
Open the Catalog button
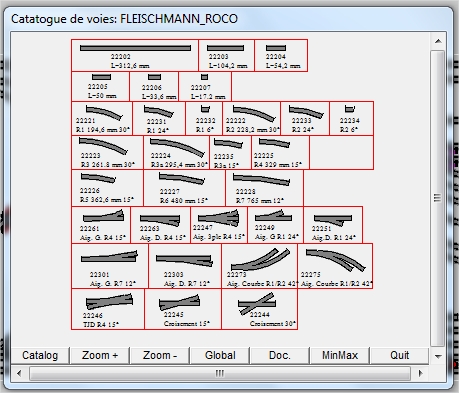click(40, 355)
